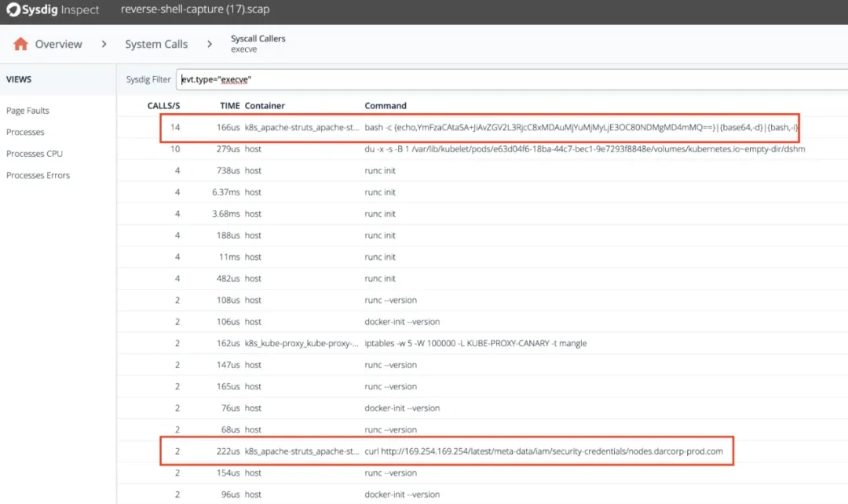Select the runc init row timed 482us
848x504 pixels.
point(482,279)
